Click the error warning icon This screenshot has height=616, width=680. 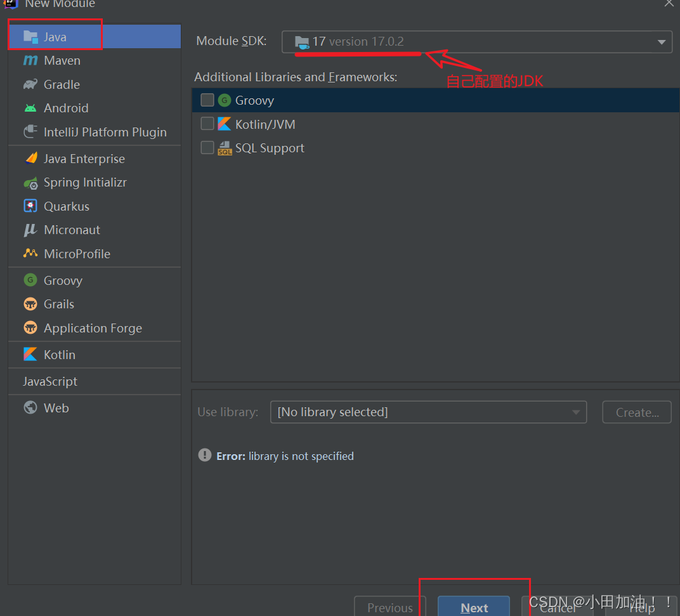[x=205, y=455]
